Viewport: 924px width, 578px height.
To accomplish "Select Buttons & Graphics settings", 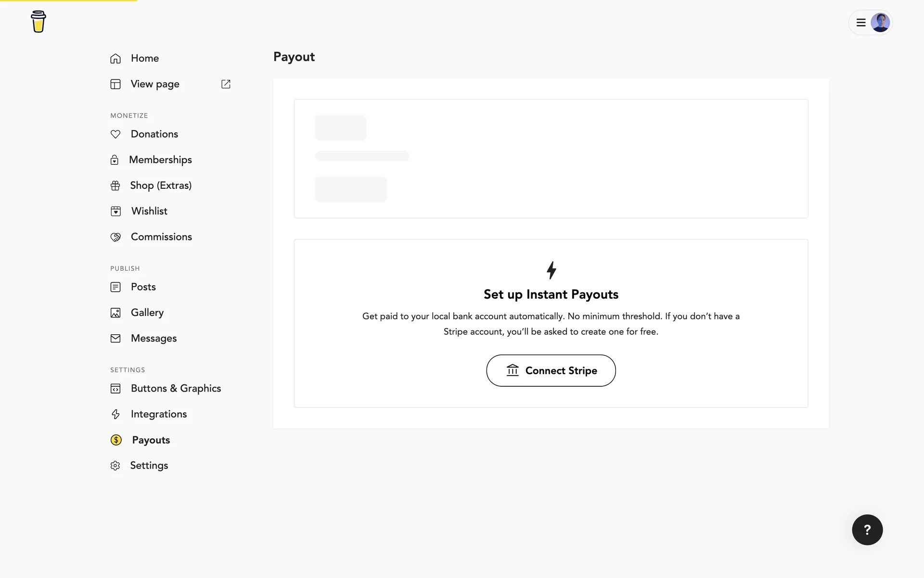I will pos(176,389).
